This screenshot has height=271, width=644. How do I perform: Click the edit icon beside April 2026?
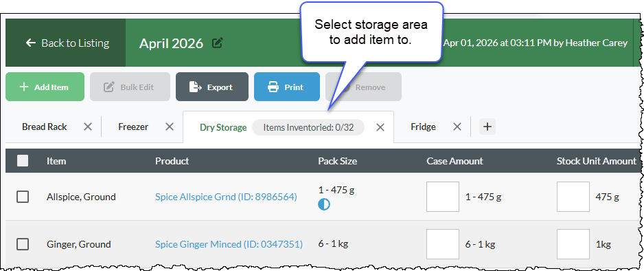[x=217, y=43]
